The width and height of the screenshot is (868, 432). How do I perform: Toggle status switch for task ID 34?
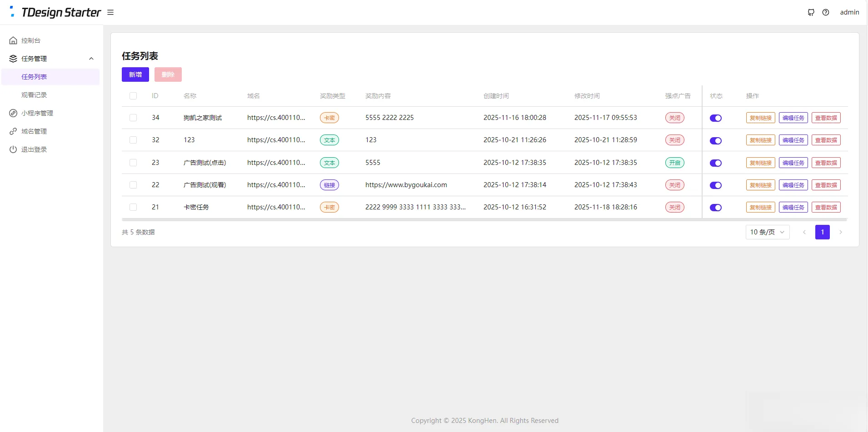click(x=716, y=118)
